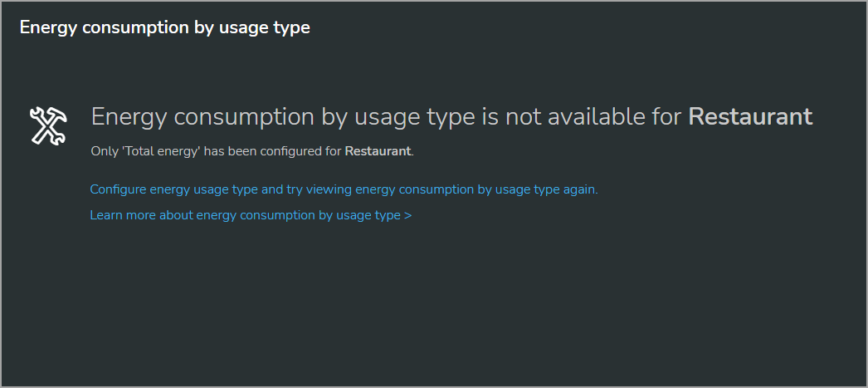Click 'has been configured for' text

click(x=273, y=151)
